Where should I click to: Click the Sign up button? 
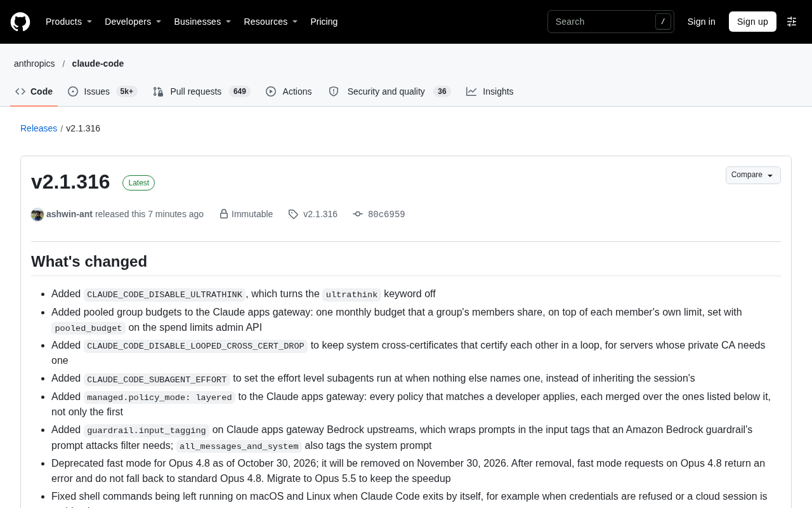point(752,22)
